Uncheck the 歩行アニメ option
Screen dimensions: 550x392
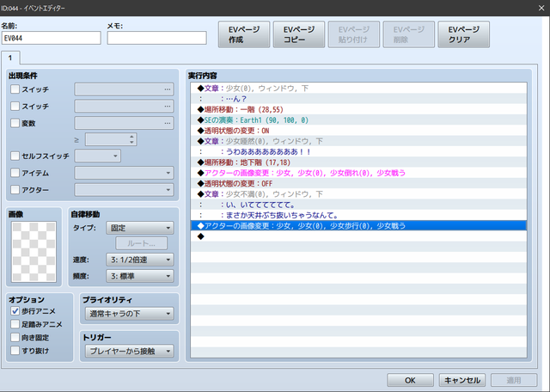click(x=15, y=311)
